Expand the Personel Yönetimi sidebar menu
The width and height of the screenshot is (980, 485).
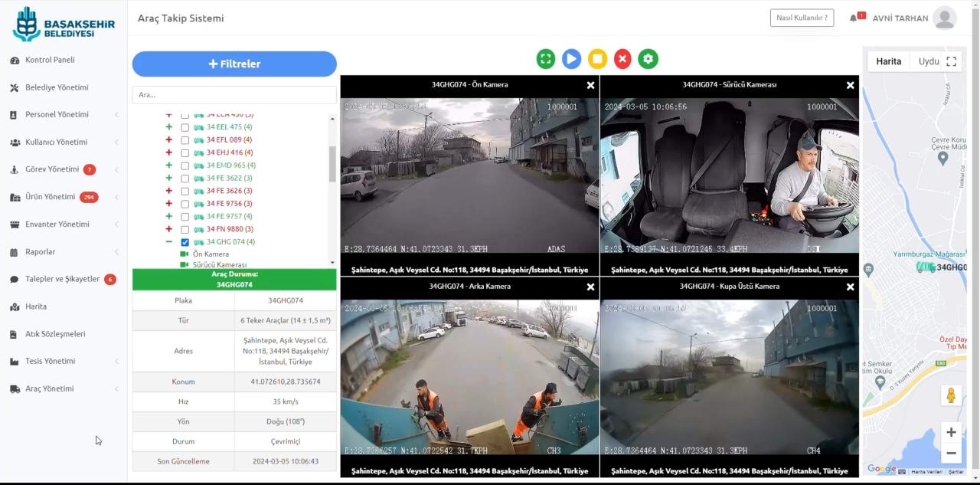[57, 115]
